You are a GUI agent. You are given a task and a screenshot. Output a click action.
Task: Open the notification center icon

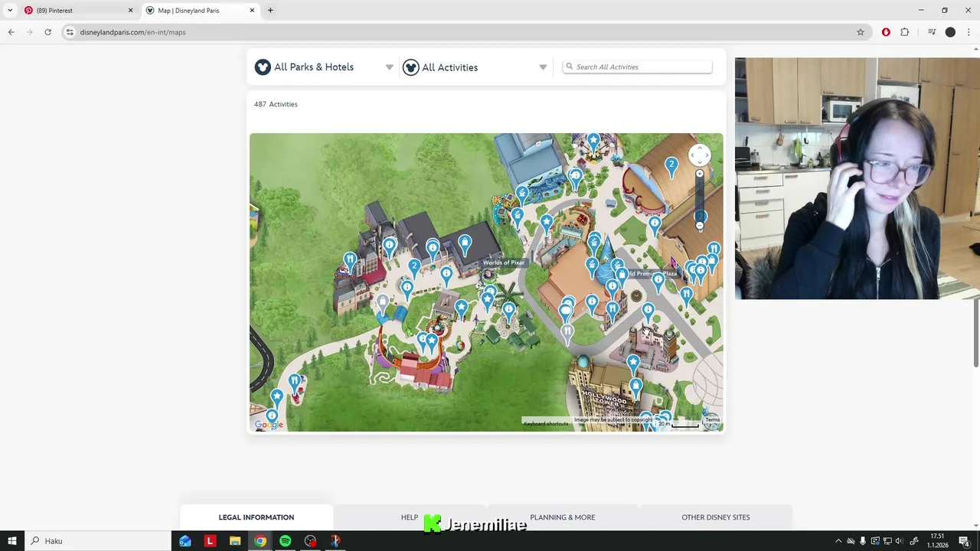964,541
